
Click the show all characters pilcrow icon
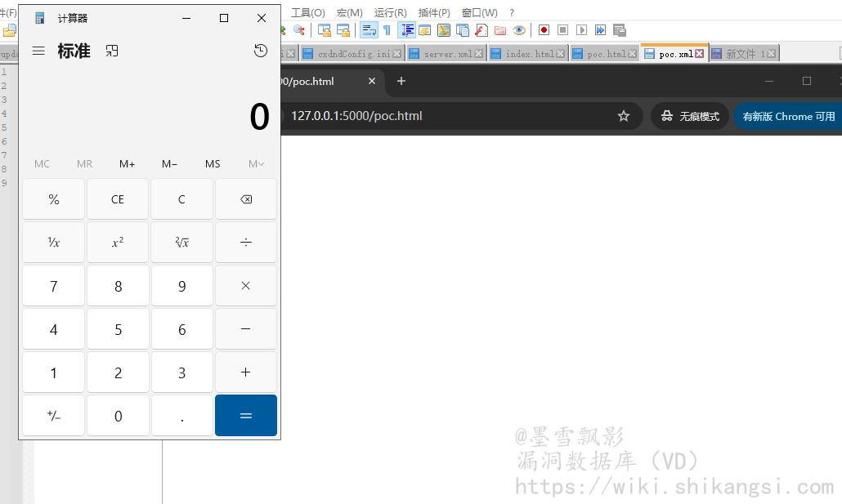click(x=387, y=30)
